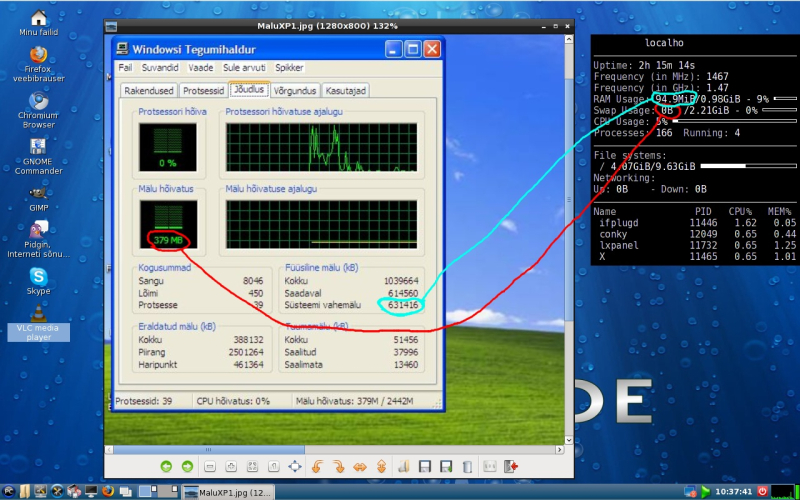Click Fail menu in pictured Task Manager
The image size is (800, 500).
point(125,67)
